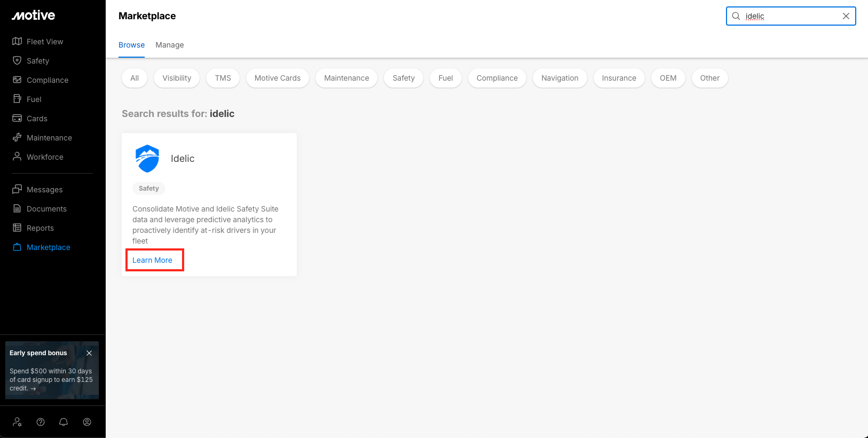Screen dimensions: 868x438
Task: Click the Marketplace page heading
Action: coord(147,16)
